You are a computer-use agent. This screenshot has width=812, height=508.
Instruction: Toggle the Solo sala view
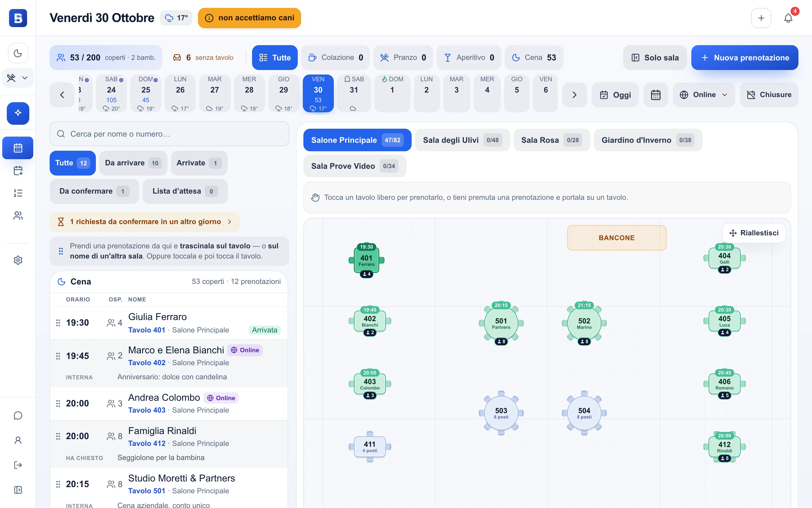pyautogui.click(x=655, y=58)
